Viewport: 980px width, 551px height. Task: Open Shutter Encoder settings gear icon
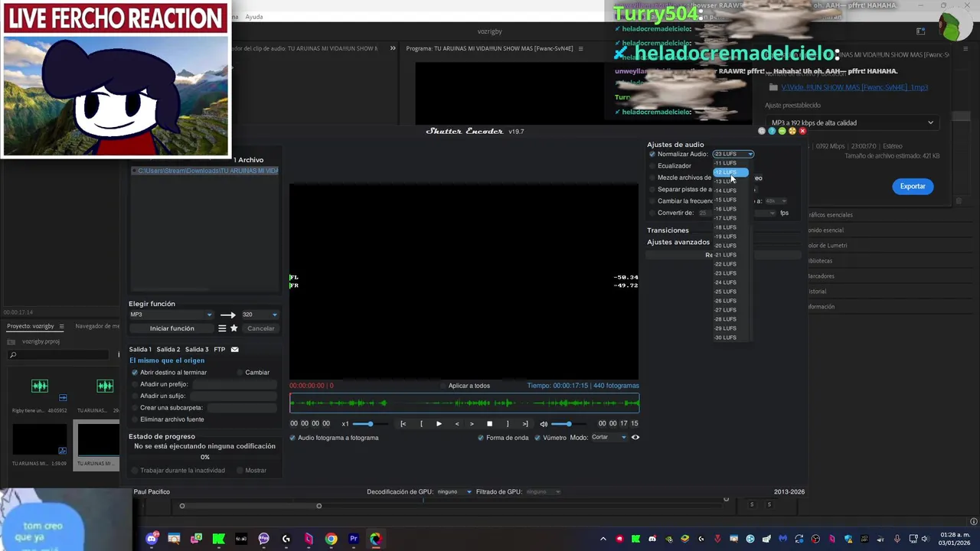[x=762, y=131]
